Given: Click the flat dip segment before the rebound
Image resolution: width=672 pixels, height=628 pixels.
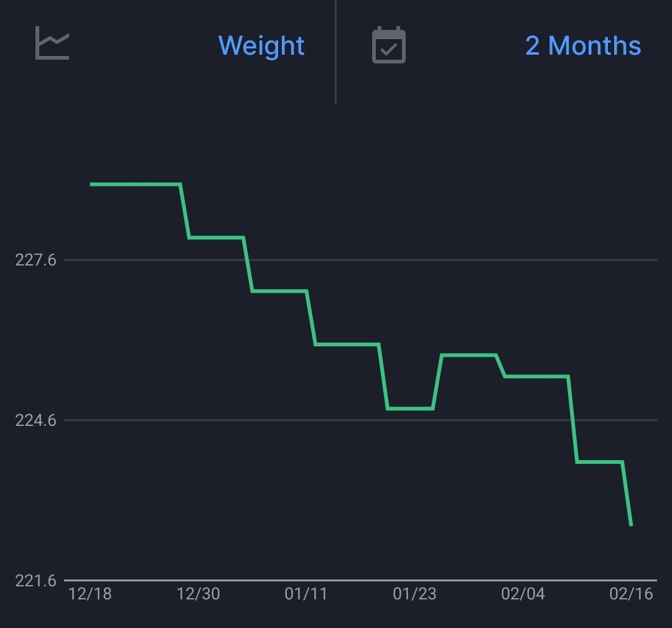Looking at the screenshot, I should (x=410, y=409).
